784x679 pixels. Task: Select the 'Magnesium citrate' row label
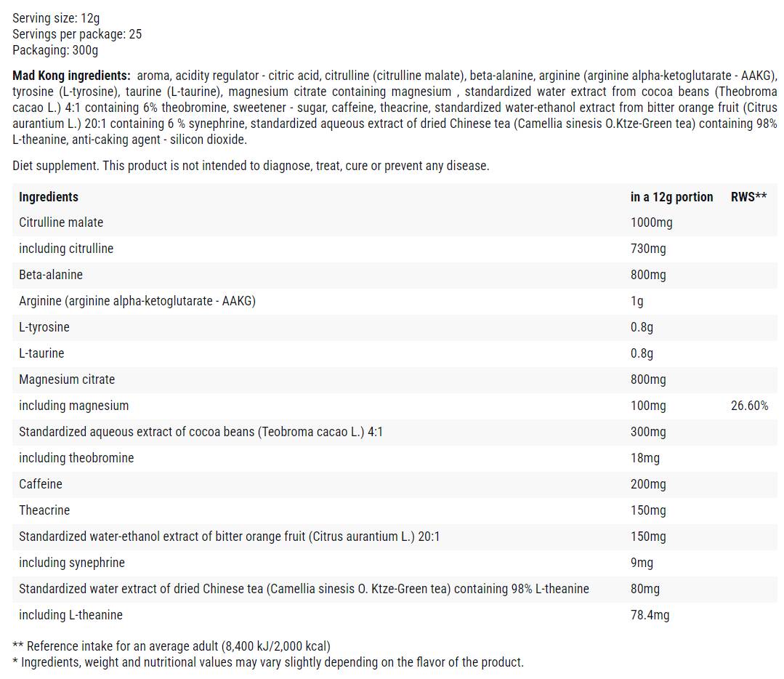tap(67, 379)
